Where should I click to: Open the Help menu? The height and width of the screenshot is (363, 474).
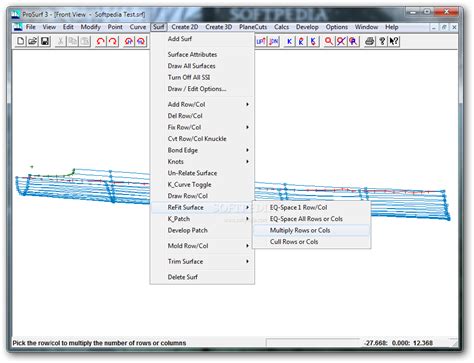click(392, 27)
